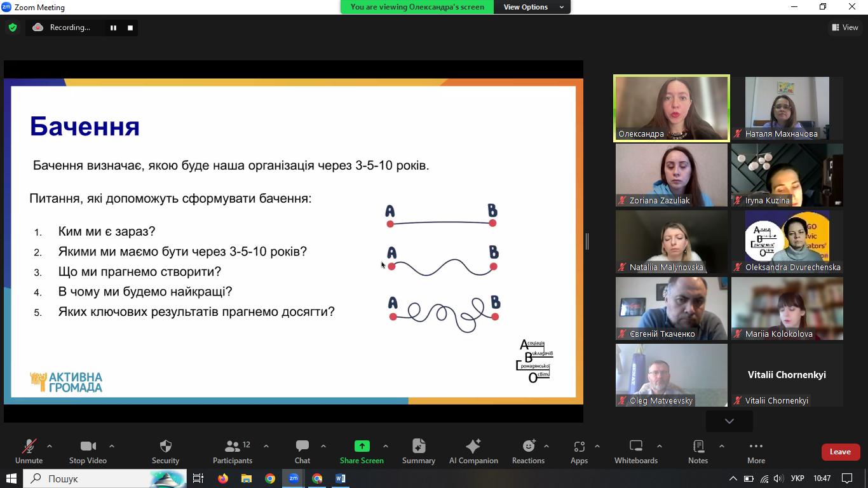Screen dimensions: 868x488
Task: Expand video options arrow beside Stop Video
Action: tap(112, 446)
